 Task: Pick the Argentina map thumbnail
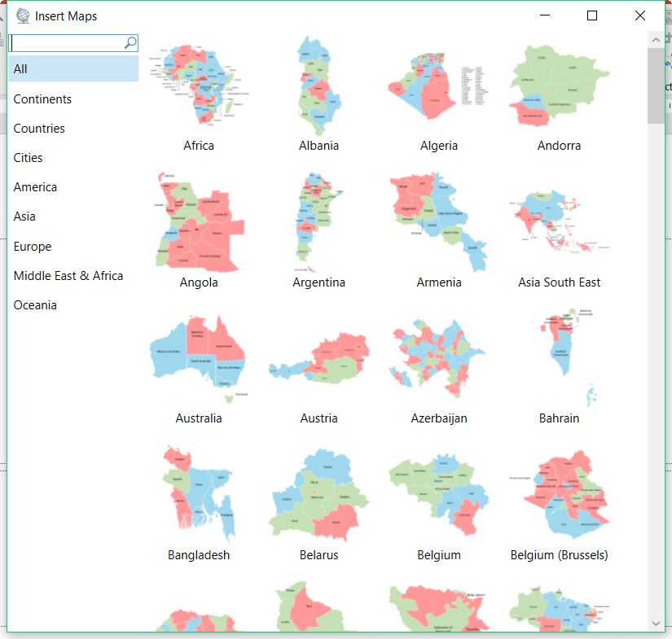(318, 222)
